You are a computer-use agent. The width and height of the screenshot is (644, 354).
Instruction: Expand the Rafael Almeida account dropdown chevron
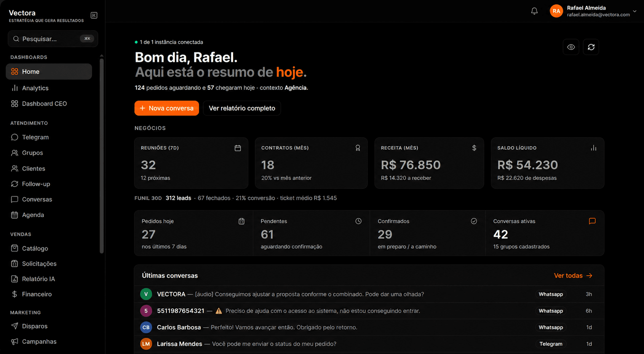[x=634, y=11]
